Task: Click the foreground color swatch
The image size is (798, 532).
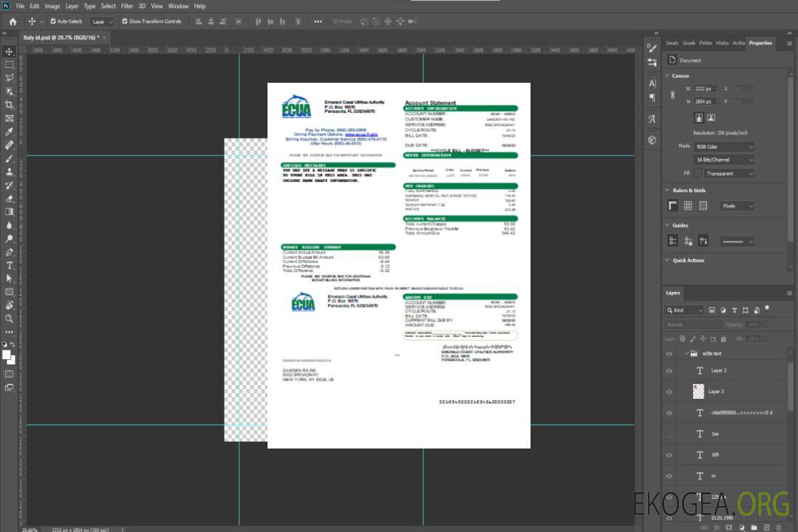Action: tap(7, 355)
